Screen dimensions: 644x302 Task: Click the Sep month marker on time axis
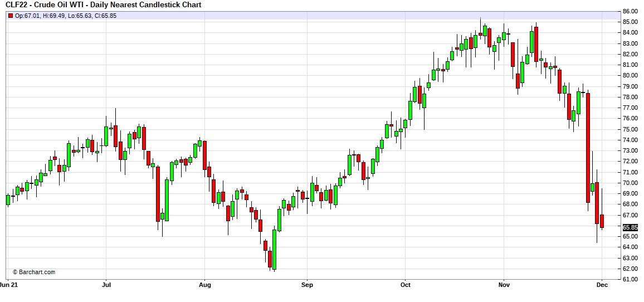[306, 285]
